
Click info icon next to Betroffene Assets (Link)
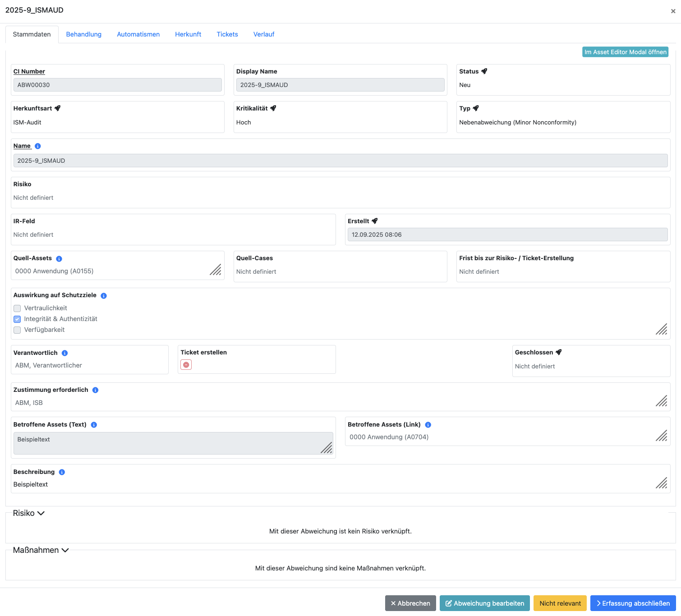pos(428,425)
